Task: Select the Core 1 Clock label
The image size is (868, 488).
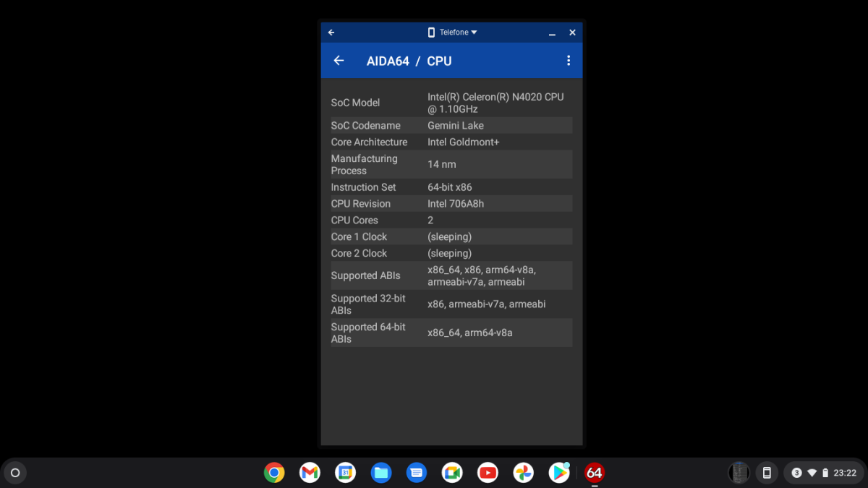Action: (359, 236)
